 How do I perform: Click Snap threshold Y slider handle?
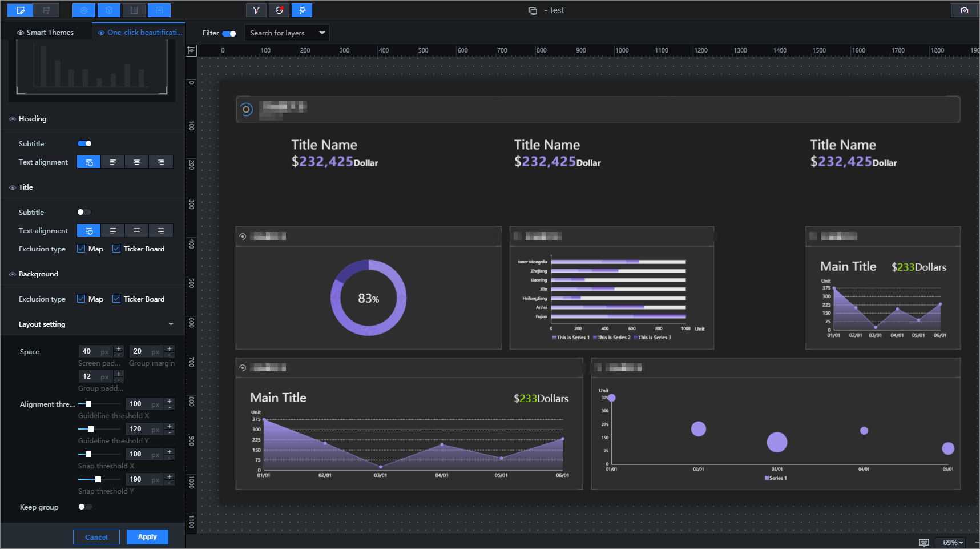coord(98,479)
